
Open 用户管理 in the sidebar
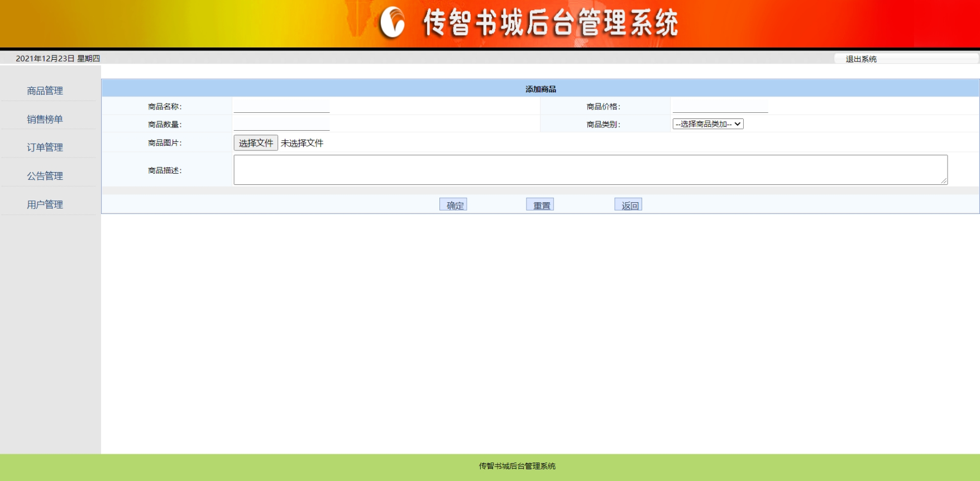click(x=45, y=204)
